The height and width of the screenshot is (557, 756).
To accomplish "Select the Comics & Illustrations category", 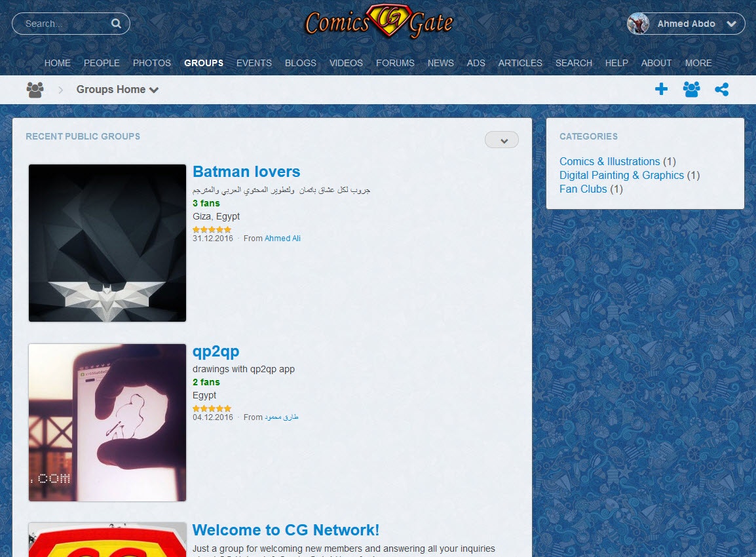I will click(x=609, y=161).
